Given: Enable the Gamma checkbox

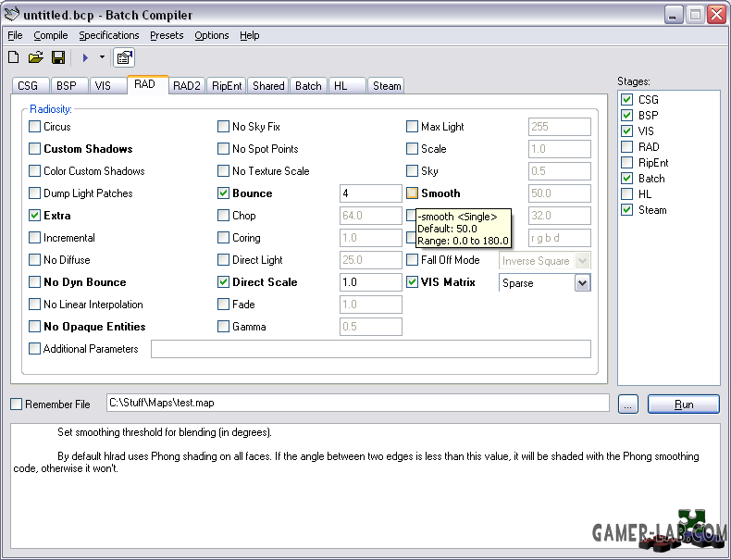Looking at the screenshot, I should coord(223,327).
